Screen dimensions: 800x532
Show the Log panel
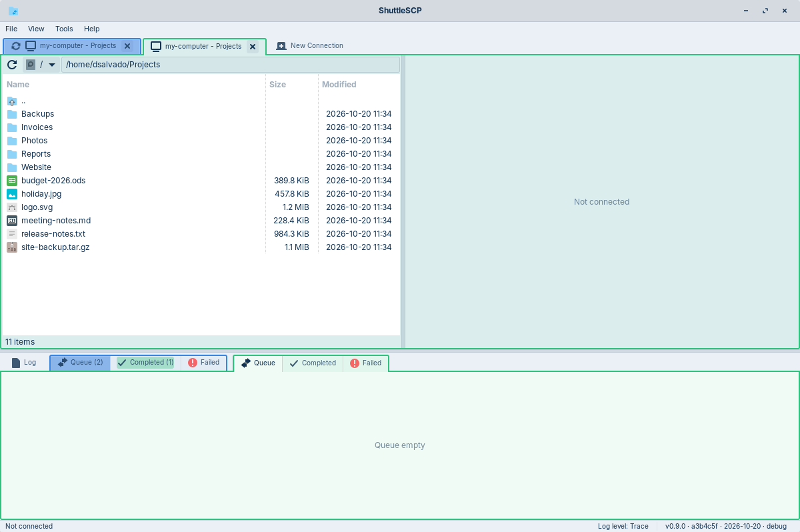pyautogui.click(x=24, y=363)
